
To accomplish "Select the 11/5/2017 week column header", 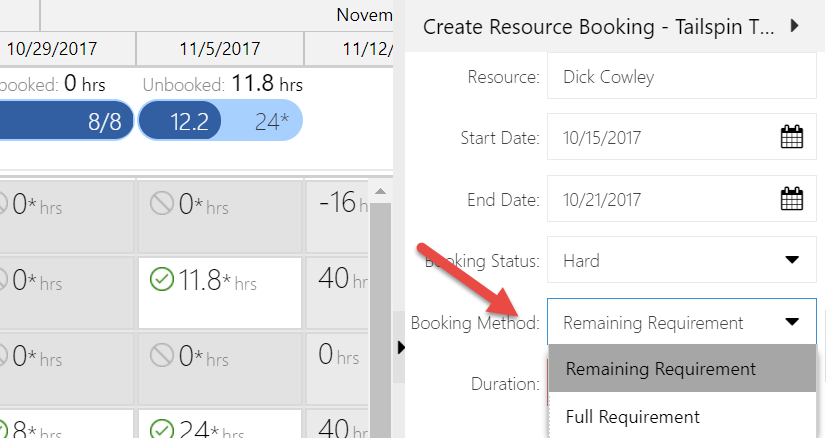I will tap(220, 47).
